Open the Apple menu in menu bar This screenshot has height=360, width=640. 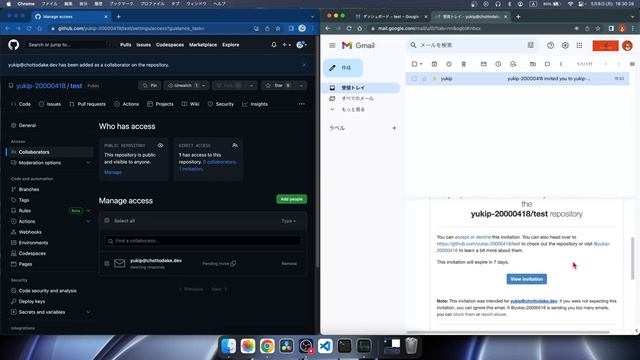pos(8,4)
